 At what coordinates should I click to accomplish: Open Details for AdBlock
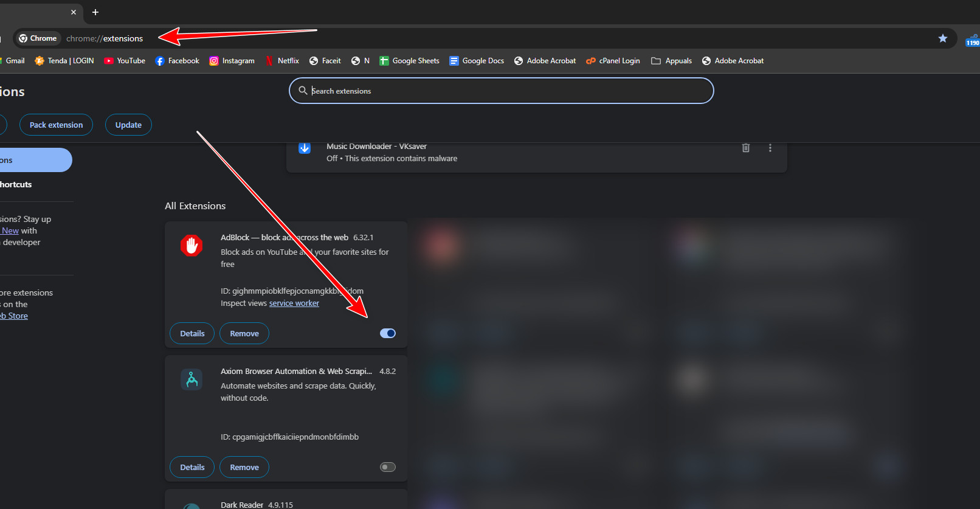tap(192, 333)
